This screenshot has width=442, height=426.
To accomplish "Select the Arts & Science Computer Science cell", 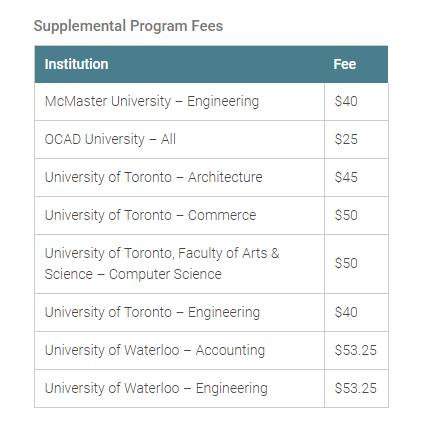I will (x=179, y=264).
